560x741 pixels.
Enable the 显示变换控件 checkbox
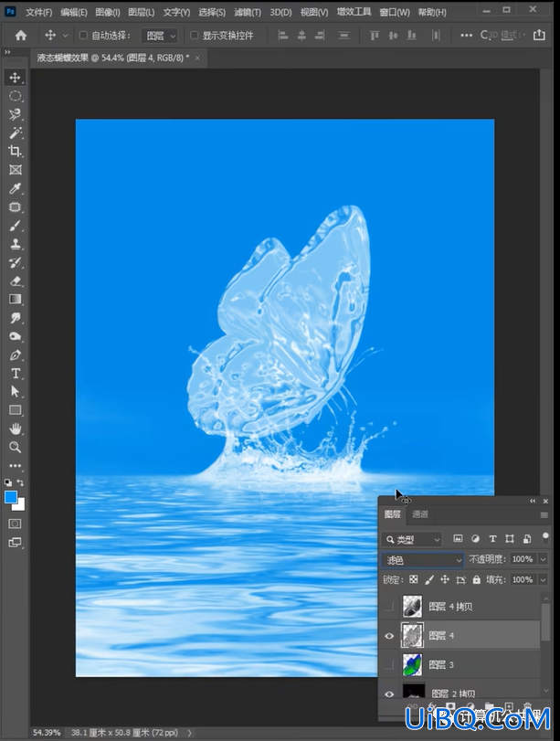[194, 35]
